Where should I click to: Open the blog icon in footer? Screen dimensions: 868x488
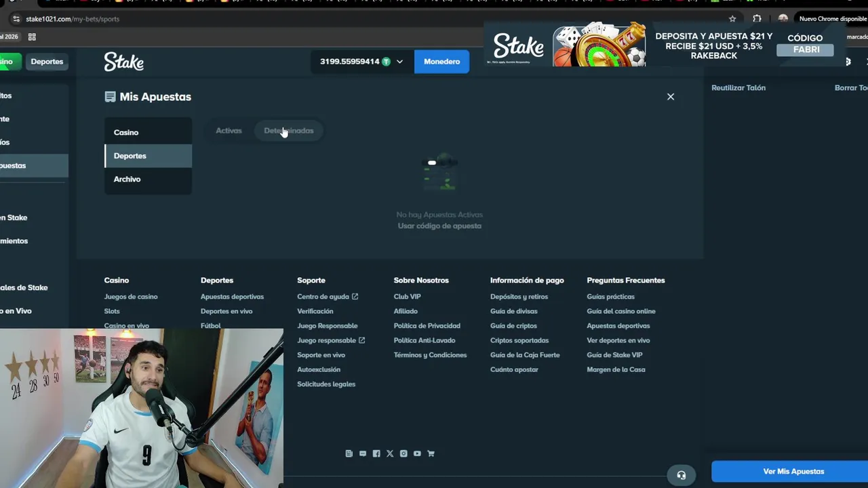349,453
